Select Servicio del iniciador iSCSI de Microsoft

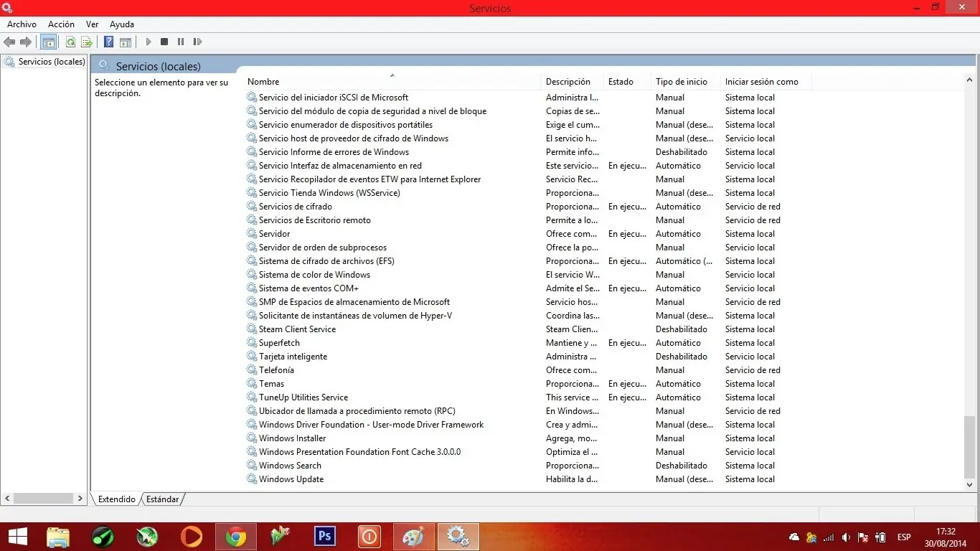coord(528,98)
